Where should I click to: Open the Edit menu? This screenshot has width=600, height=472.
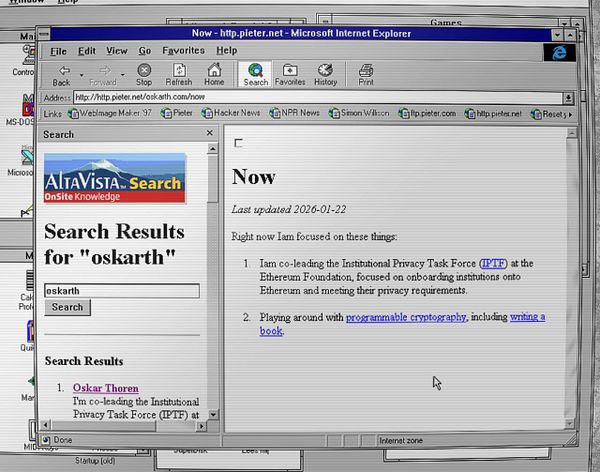(x=86, y=51)
